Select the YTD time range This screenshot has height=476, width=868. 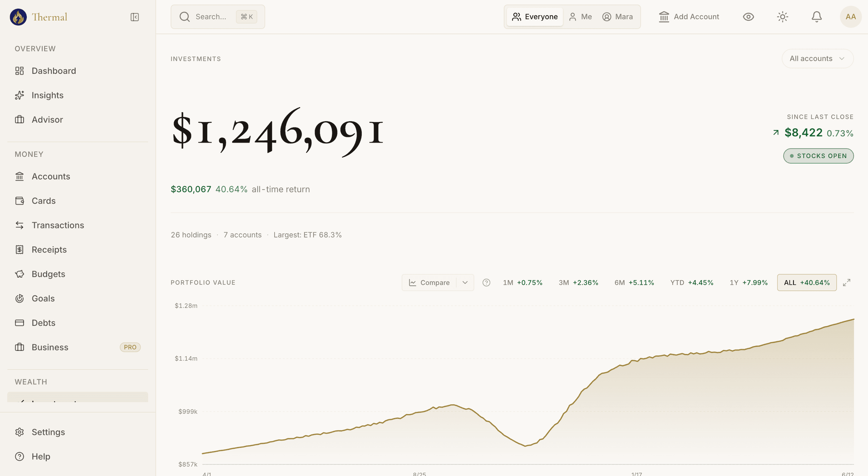[692, 283]
